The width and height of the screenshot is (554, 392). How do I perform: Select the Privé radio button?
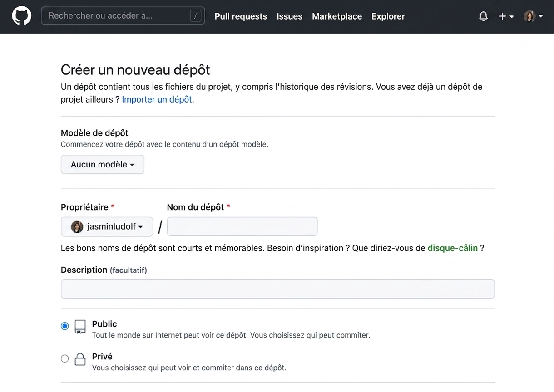(x=65, y=358)
